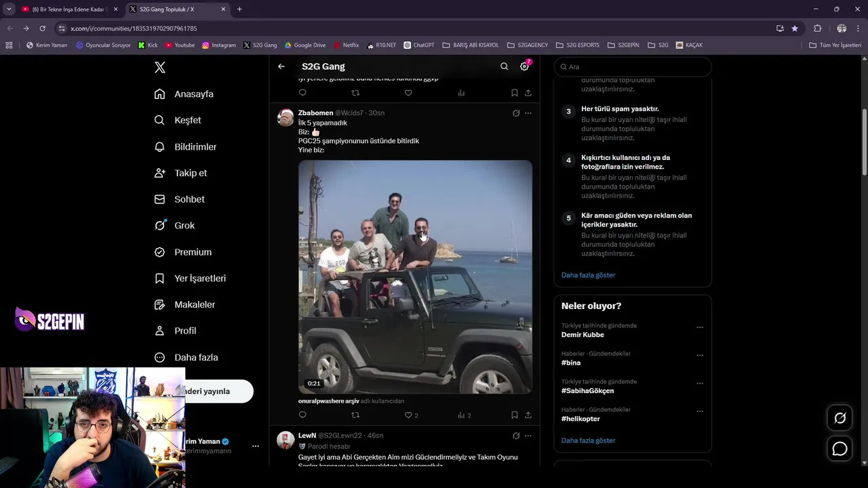
Task: Click the search icon in community header
Action: tap(504, 66)
